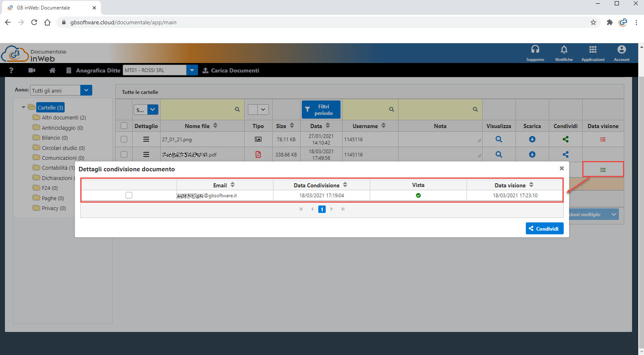Click the video camera icon in toolbar
644x355 pixels.
point(32,70)
